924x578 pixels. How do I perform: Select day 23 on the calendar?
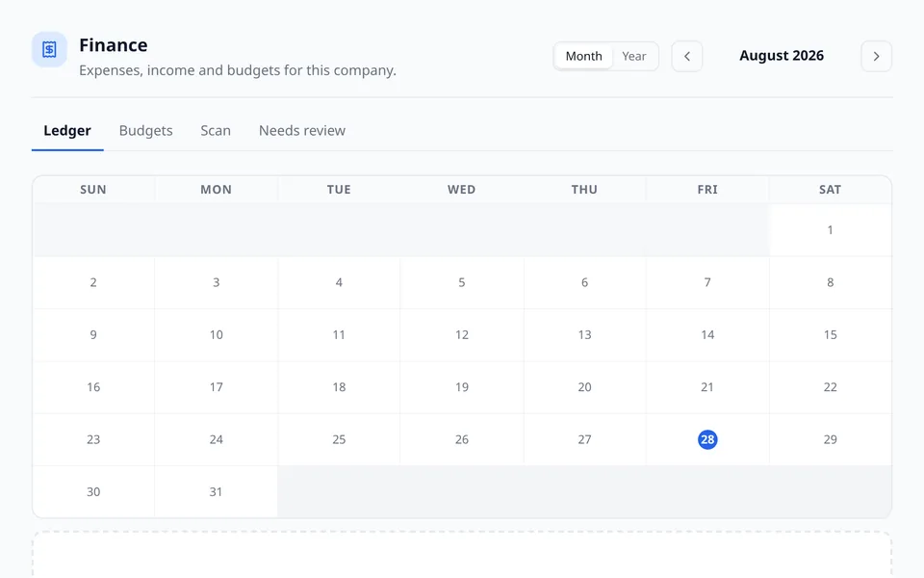(93, 440)
